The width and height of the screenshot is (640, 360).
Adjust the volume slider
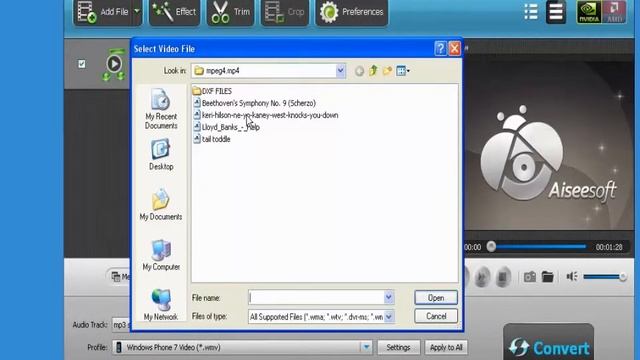(605, 277)
